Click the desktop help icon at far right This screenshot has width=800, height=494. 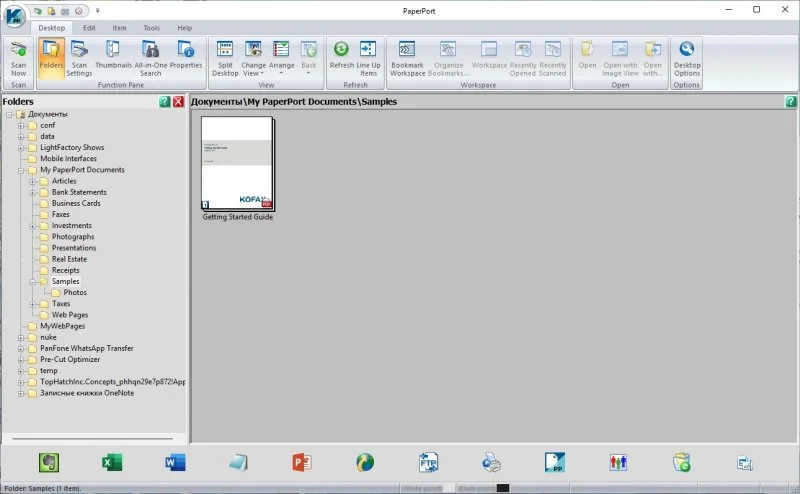coord(790,102)
